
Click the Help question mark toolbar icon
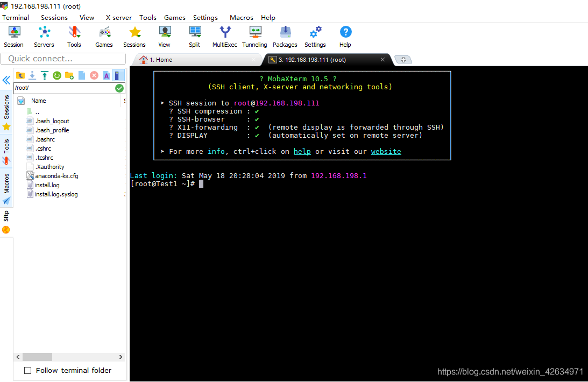[x=345, y=37]
